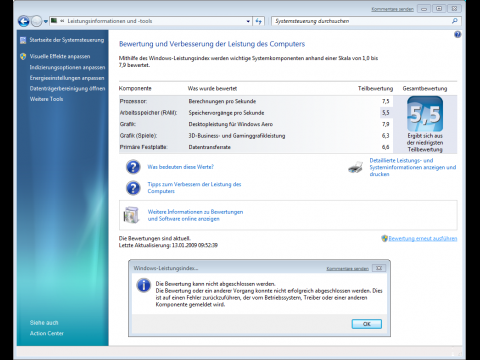Maximize the control panel window
Image resolution: width=480 pixels, height=360 pixels.
click(x=439, y=9)
